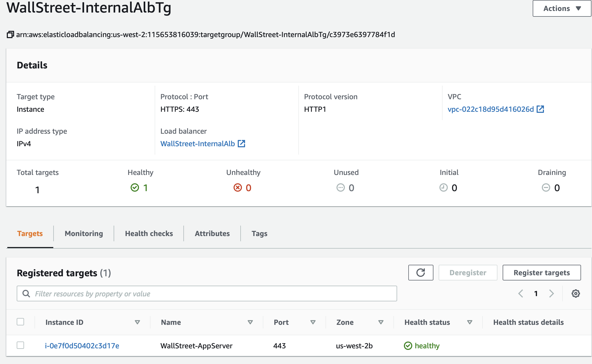Sort the Zone column
The height and width of the screenshot is (364, 592).
click(x=381, y=322)
